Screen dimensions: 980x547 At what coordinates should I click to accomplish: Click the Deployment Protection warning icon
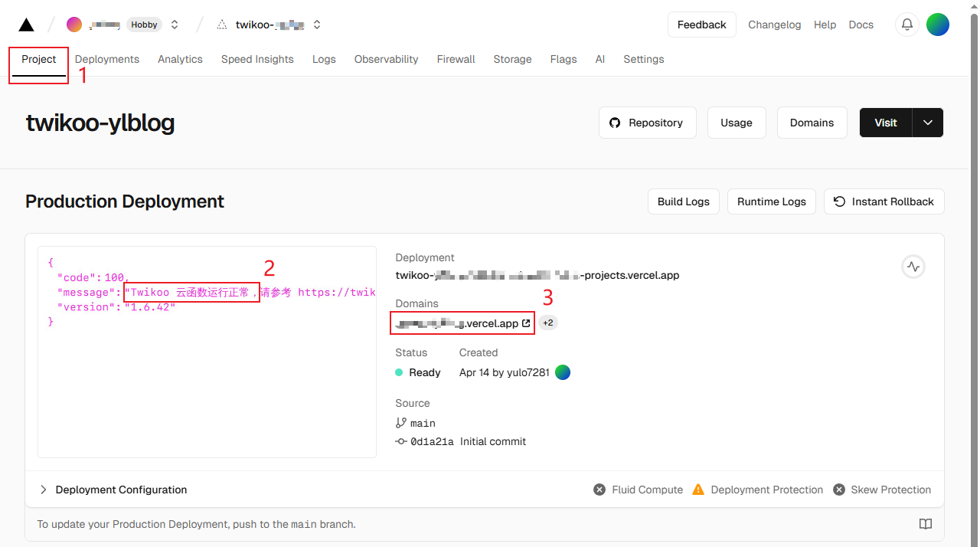tap(698, 490)
